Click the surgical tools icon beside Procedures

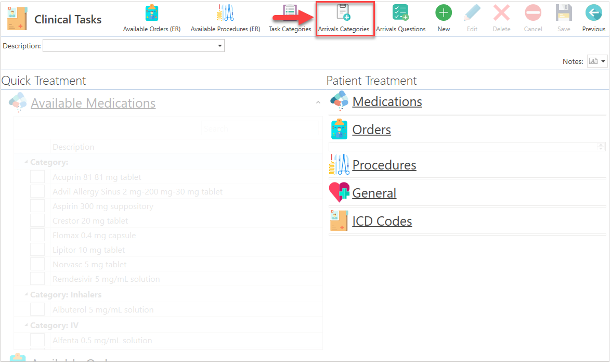(339, 164)
